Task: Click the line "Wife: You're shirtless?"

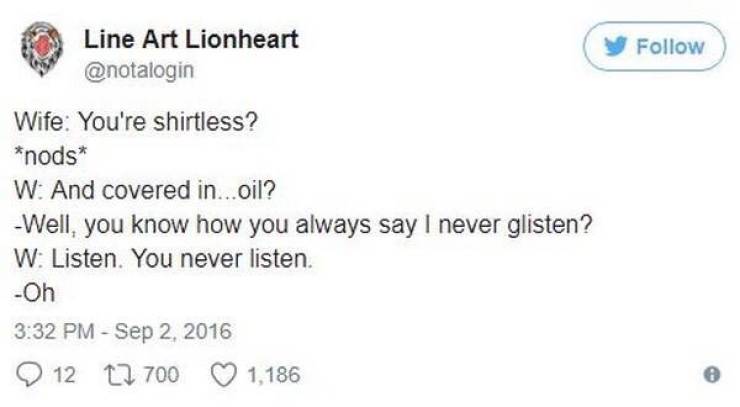Action: [137, 128]
